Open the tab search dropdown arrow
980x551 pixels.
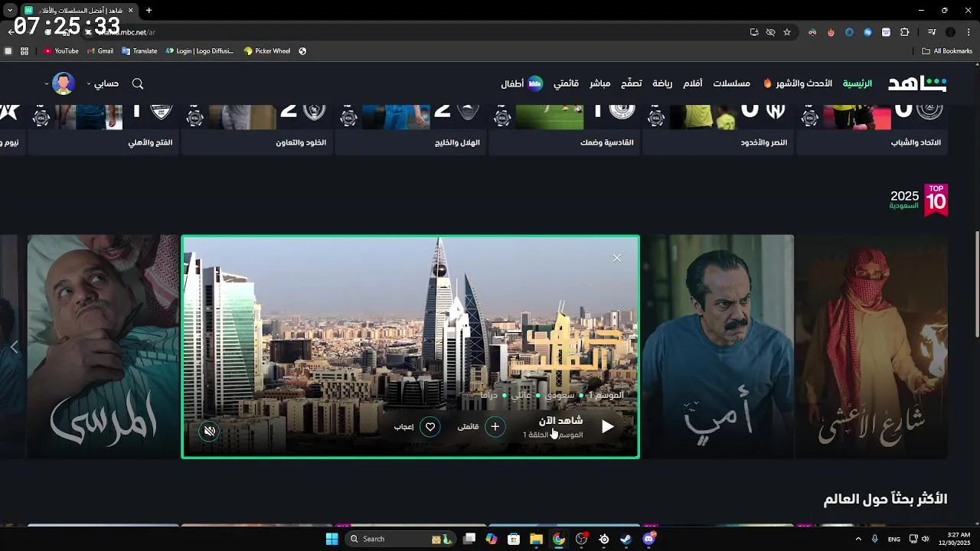(x=11, y=10)
